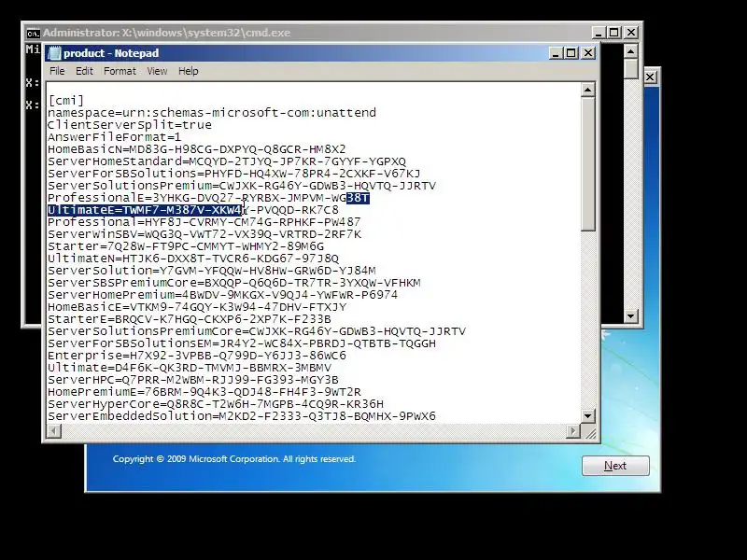The image size is (747, 560).
Task: Click the ServerHomeStandard key line
Action: coord(227,161)
